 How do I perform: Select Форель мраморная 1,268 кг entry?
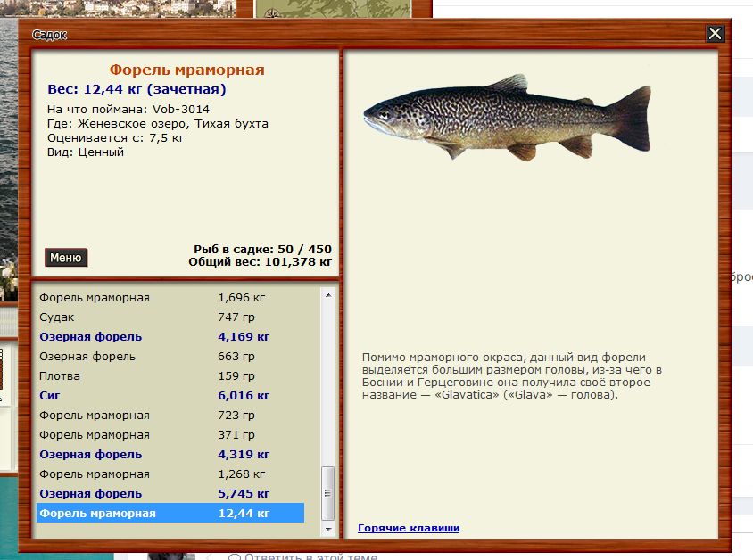click(170, 474)
